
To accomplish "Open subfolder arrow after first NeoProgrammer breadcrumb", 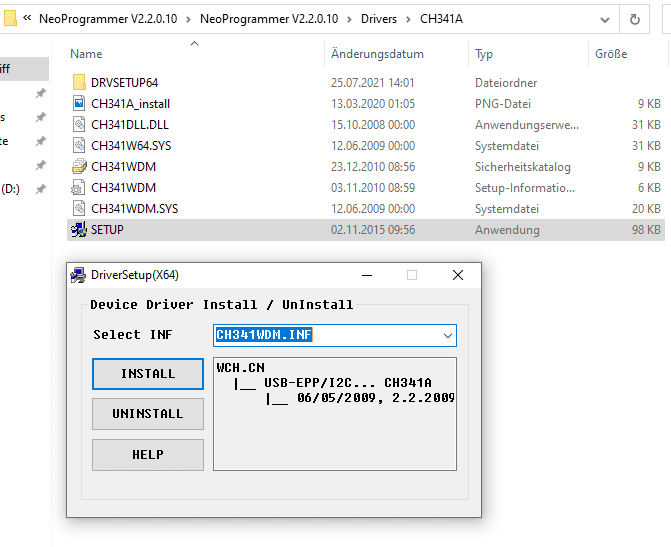I will click(188, 19).
